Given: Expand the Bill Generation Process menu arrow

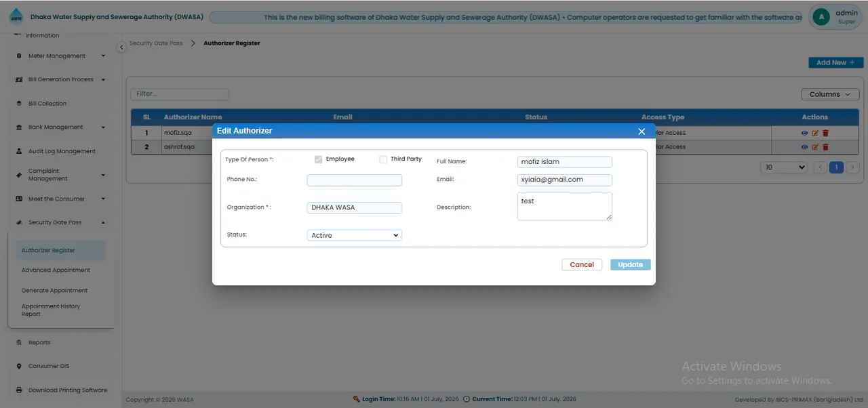Looking at the screenshot, I should click(x=103, y=80).
